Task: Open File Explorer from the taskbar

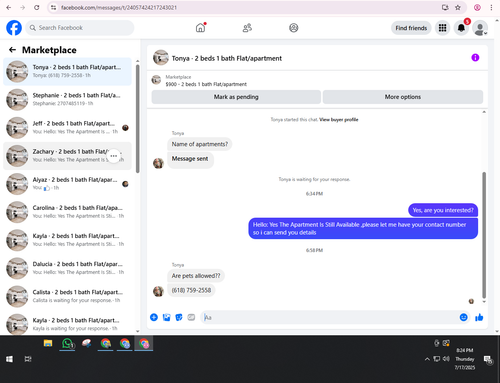Action: [48, 343]
